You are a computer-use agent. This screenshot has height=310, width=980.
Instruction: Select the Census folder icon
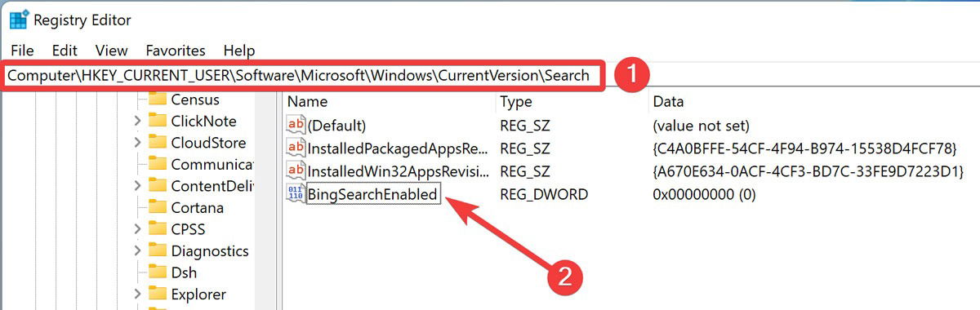(x=158, y=100)
